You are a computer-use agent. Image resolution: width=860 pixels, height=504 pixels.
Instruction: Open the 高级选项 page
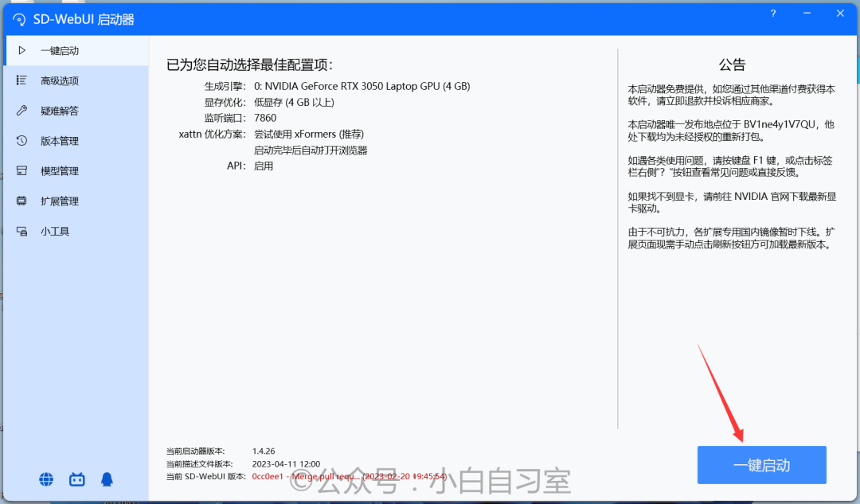tap(76, 80)
